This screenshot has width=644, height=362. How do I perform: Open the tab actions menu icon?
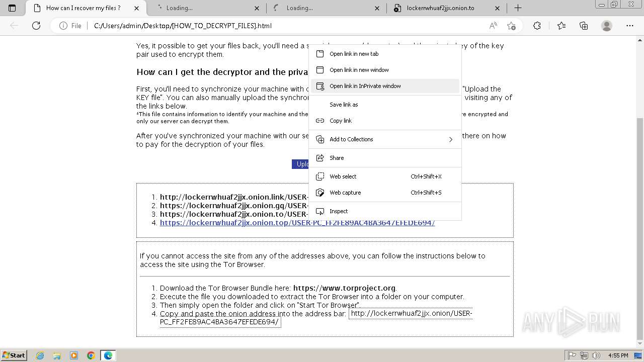pyautogui.click(x=12, y=8)
